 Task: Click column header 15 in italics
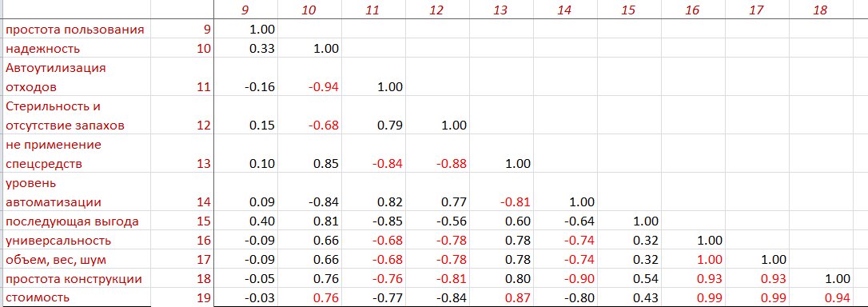pyautogui.click(x=629, y=10)
